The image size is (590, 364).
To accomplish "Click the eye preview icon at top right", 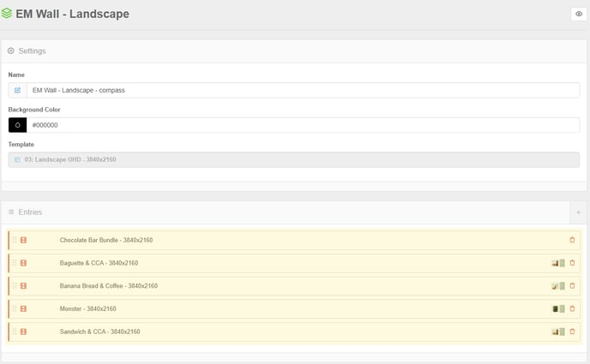I will pos(579,14).
